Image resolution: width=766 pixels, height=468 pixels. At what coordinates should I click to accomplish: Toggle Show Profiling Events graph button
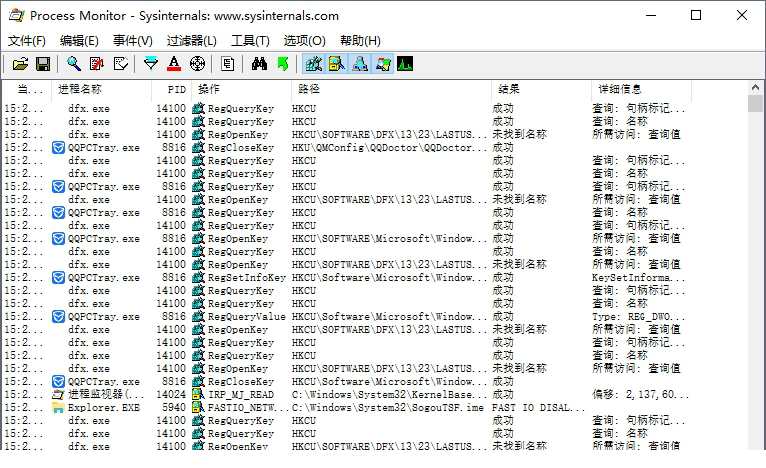(405, 64)
